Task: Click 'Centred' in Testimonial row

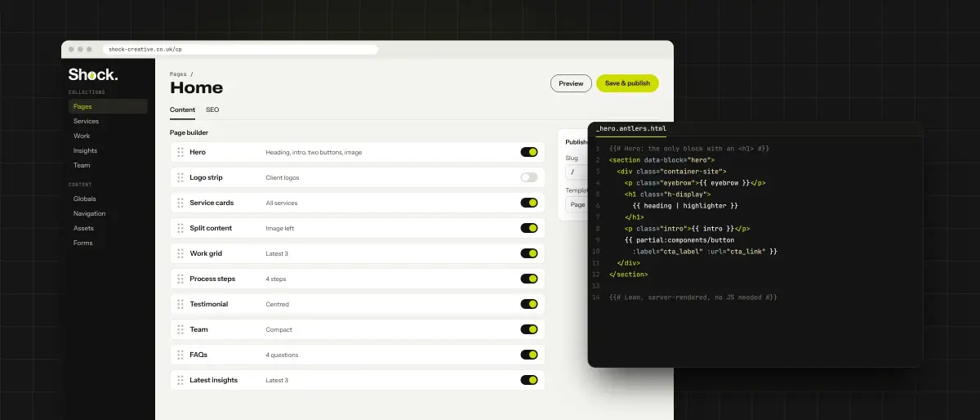Action: (278, 304)
